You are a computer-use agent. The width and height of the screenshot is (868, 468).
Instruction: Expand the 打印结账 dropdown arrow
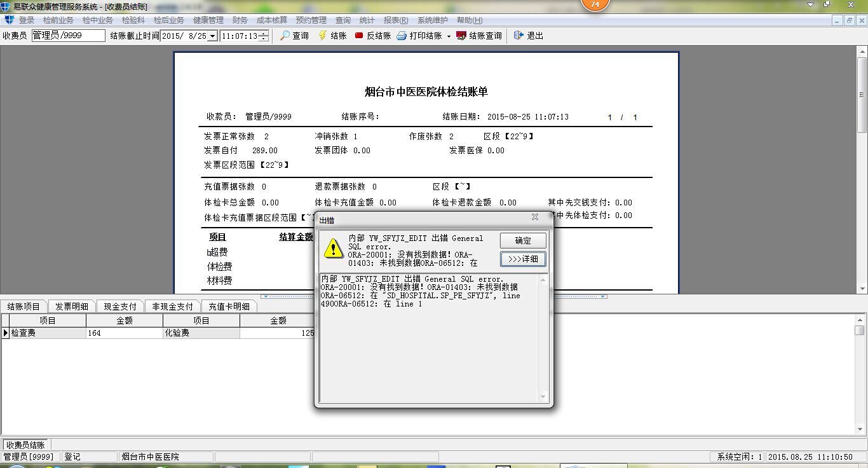[449, 36]
